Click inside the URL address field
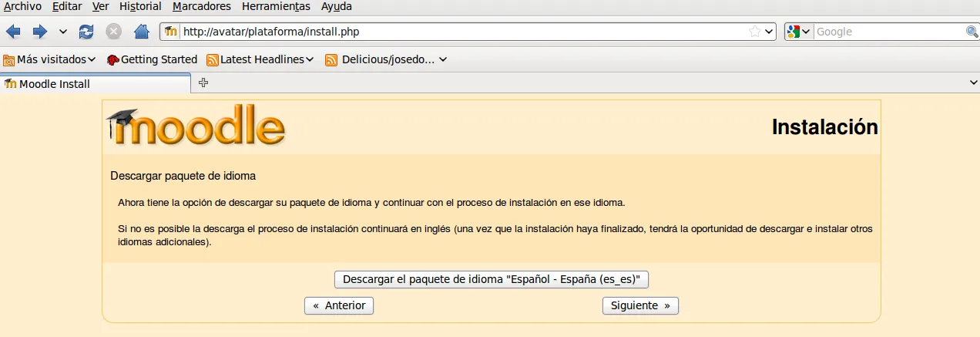 pos(462,32)
